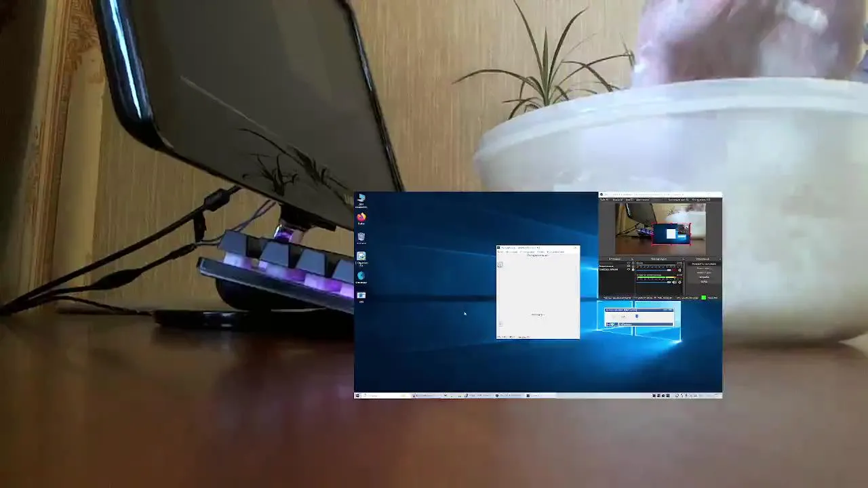Open the last menu in the OBS menu bar
This screenshot has height=488, width=868.
701,199
